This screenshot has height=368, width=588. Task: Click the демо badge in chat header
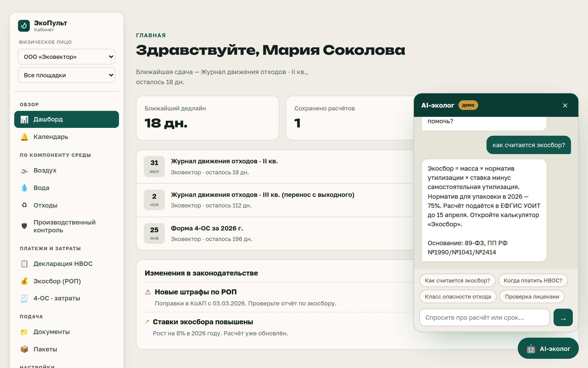(468, 105)
